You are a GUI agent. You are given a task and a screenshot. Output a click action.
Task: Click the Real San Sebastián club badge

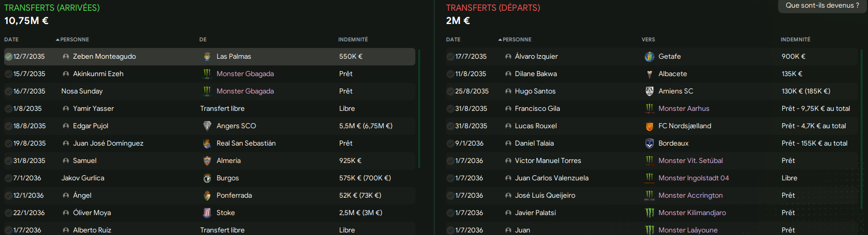click(x=207, y=144)
